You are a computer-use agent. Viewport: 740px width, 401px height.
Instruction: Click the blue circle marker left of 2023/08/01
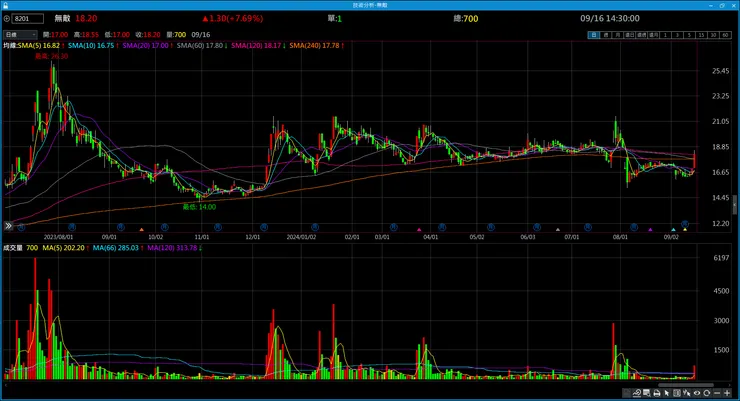[x=21, y=227]
